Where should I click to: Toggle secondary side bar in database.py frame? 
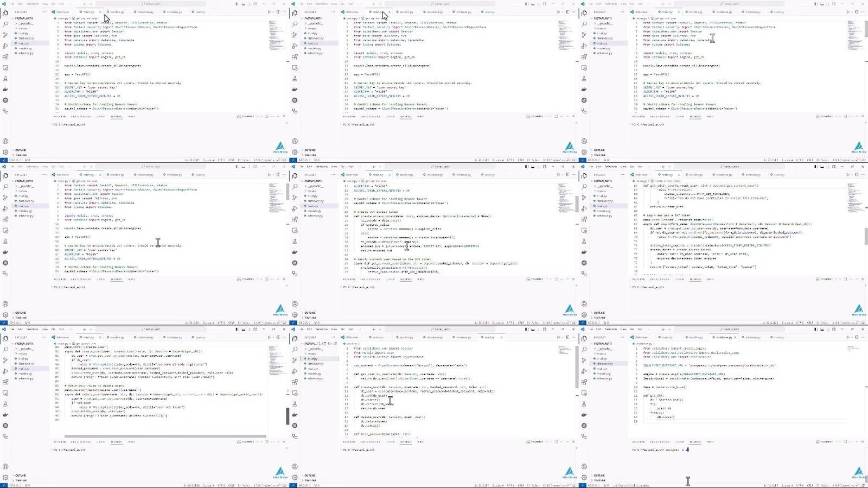click(828, 329)
